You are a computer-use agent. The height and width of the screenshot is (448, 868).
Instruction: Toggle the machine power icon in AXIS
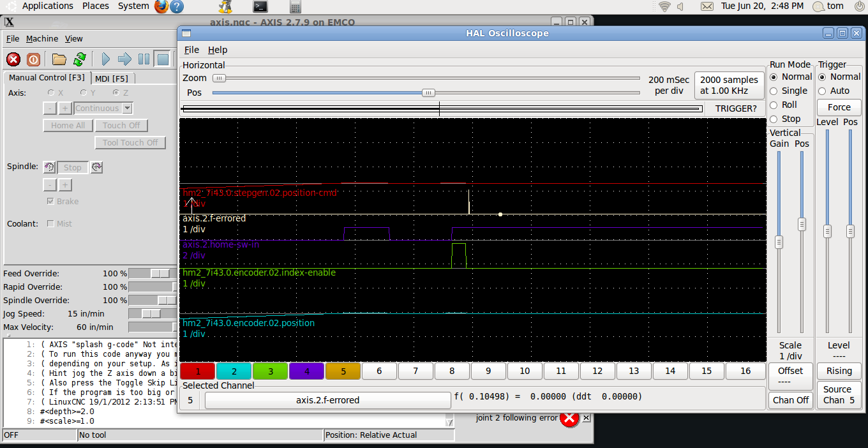click(33, 59)
